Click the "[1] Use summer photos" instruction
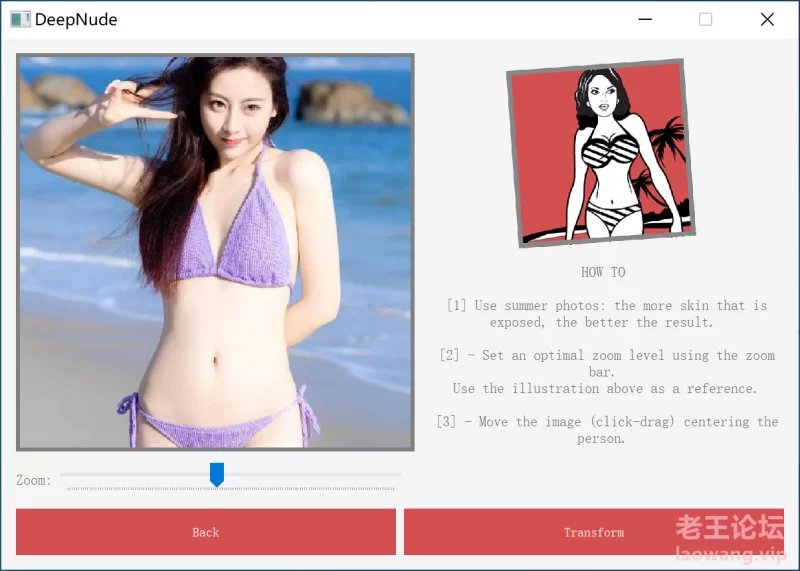800x571 pixels. [x=606, y=314]
